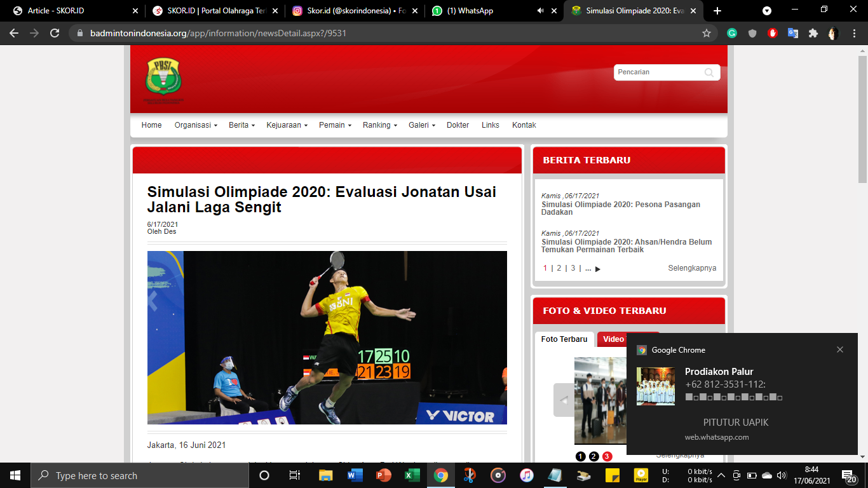Click the search magnifier icon
Screen dimensions: 868x488
pos(709,72)
